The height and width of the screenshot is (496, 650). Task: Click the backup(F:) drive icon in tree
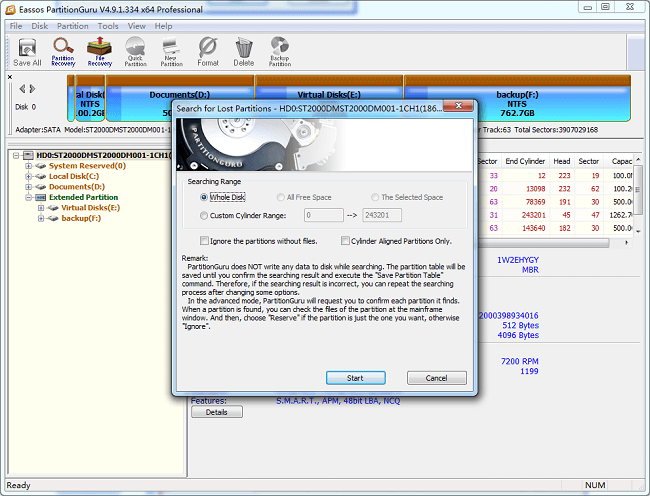(53, 218)
